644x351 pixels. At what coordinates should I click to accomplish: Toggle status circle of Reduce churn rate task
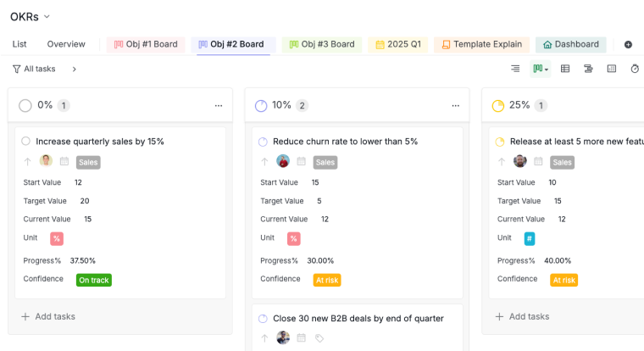[263, 142]
